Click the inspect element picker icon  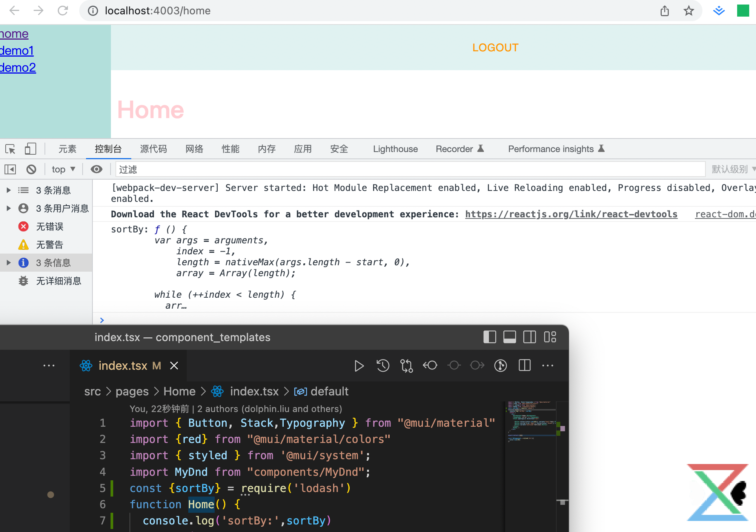pos(11,149)
